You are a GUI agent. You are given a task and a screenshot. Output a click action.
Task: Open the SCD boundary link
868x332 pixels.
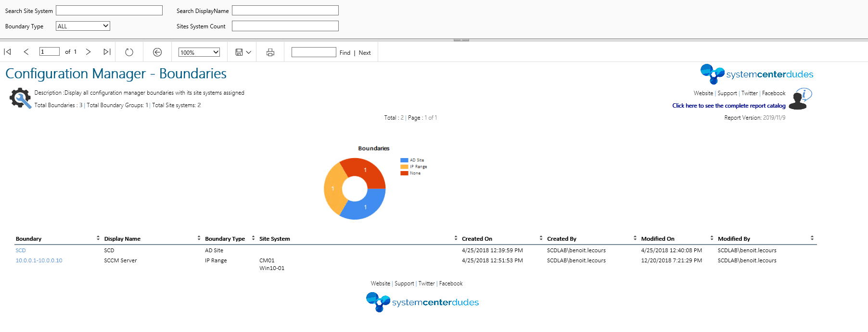pos(21,250)
